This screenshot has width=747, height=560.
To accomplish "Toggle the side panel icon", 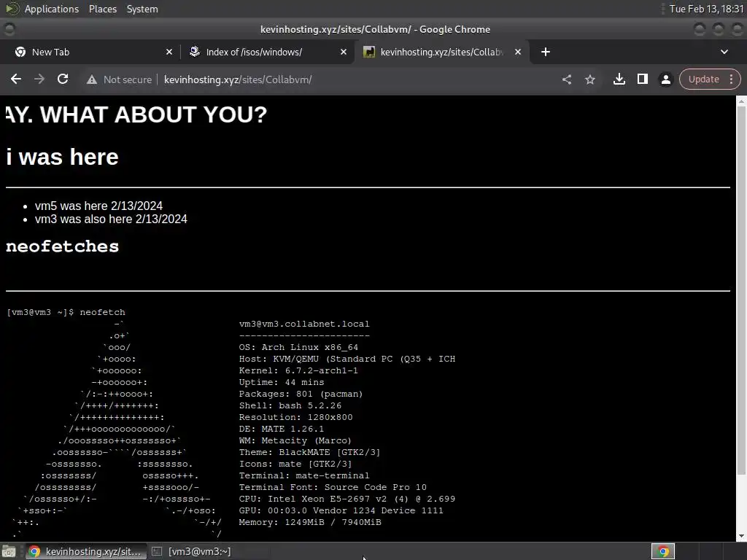I will (643, 79).
